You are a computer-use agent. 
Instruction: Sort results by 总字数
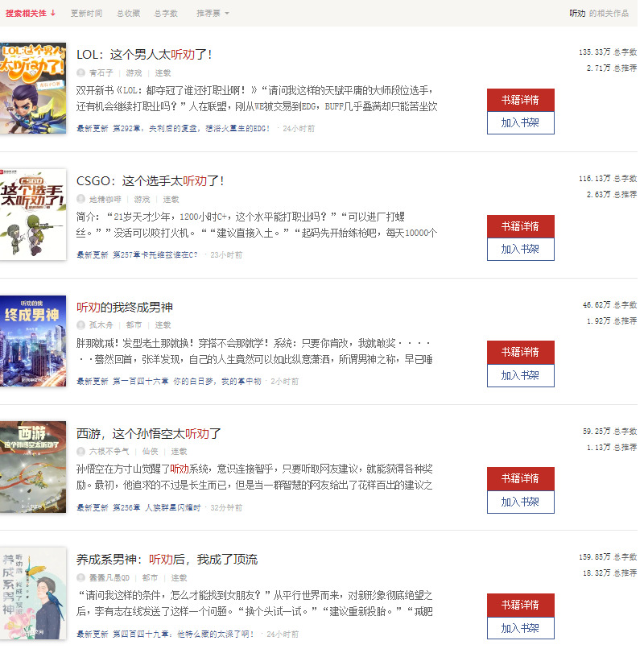[166, 13]
